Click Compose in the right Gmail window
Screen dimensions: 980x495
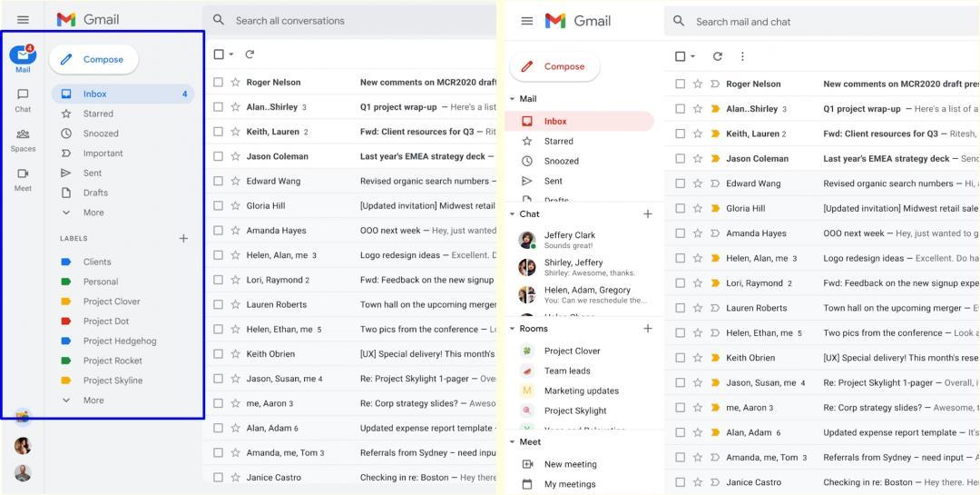pos(555,66)
